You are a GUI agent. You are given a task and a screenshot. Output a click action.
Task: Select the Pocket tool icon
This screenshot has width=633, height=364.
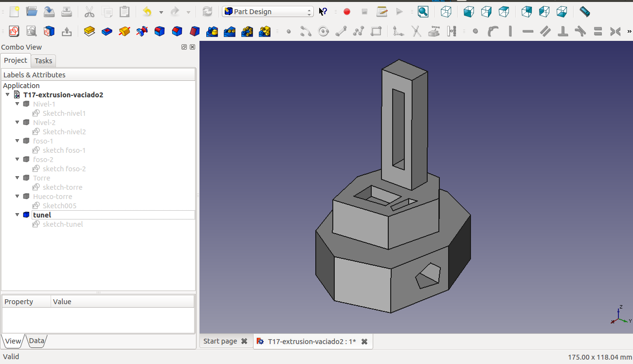[x=107, y=32]
